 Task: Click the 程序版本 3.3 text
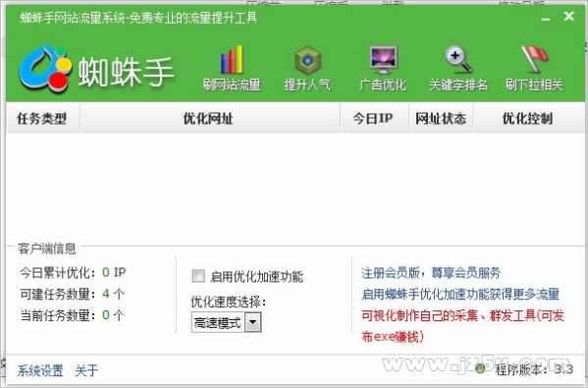click(x=534, y=369)
